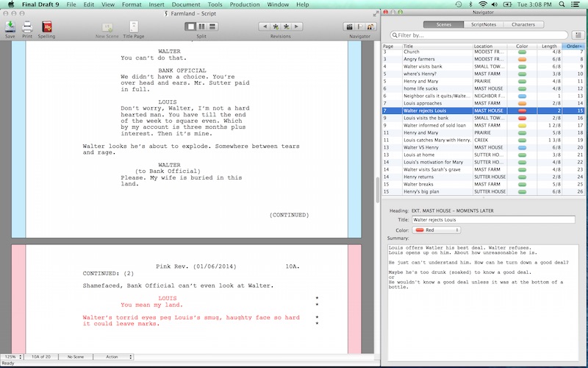Viewport: 588px width, 368px height.
Task: Toggle the horizontal split view
Action: coord(212,26)
